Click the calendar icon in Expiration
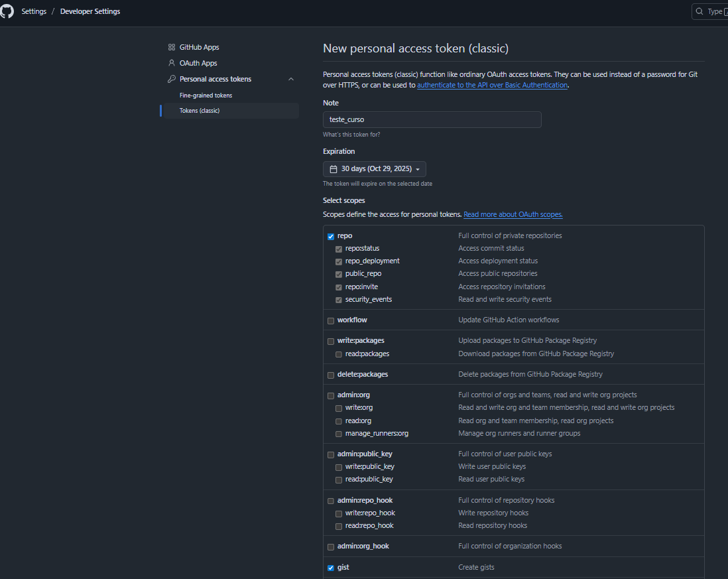This screenshot has height=579, width=728. tap(334, 169)
